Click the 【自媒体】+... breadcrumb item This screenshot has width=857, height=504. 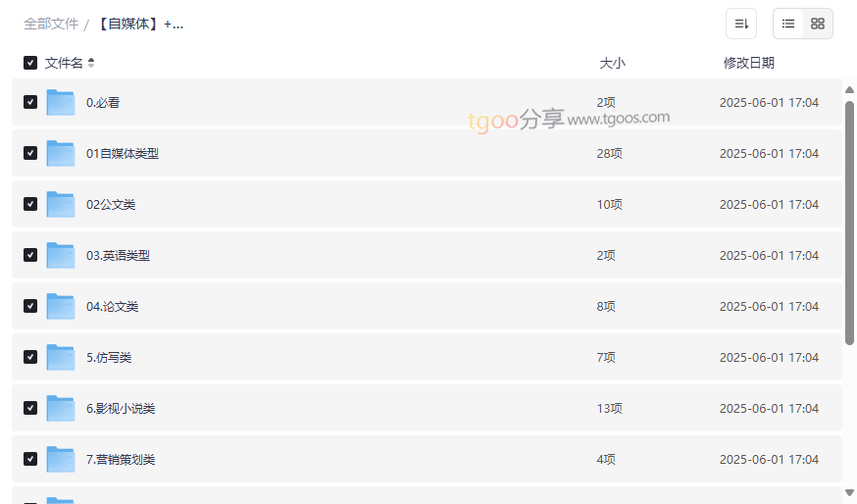tap(139, 24)
